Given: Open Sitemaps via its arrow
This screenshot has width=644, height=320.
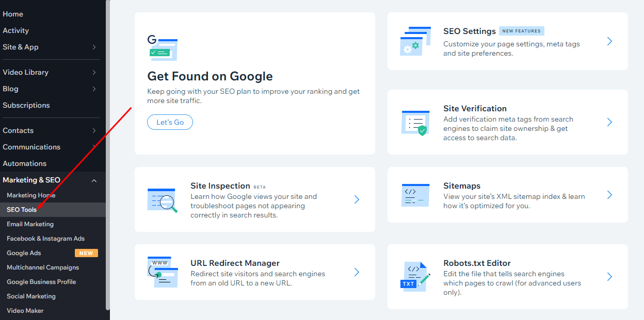Looking at the screenshot, I should click(x=609, y=195).
